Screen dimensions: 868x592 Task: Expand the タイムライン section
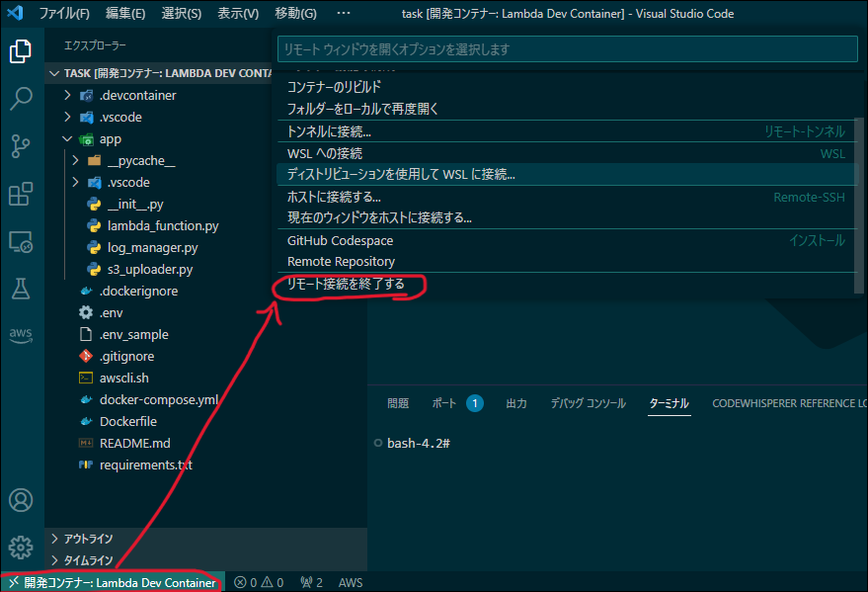[x=54, y=560]
